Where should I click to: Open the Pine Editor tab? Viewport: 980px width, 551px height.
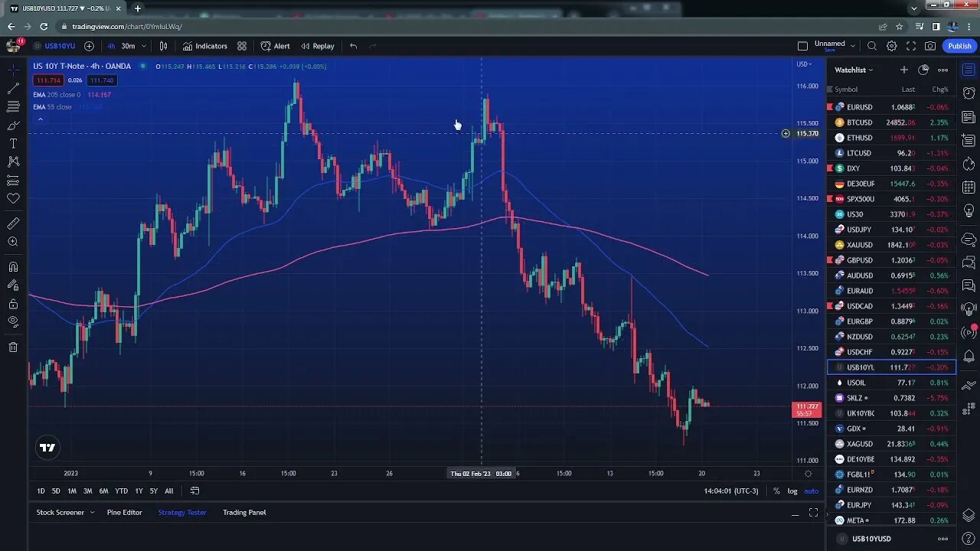click(x=124, y=512)
